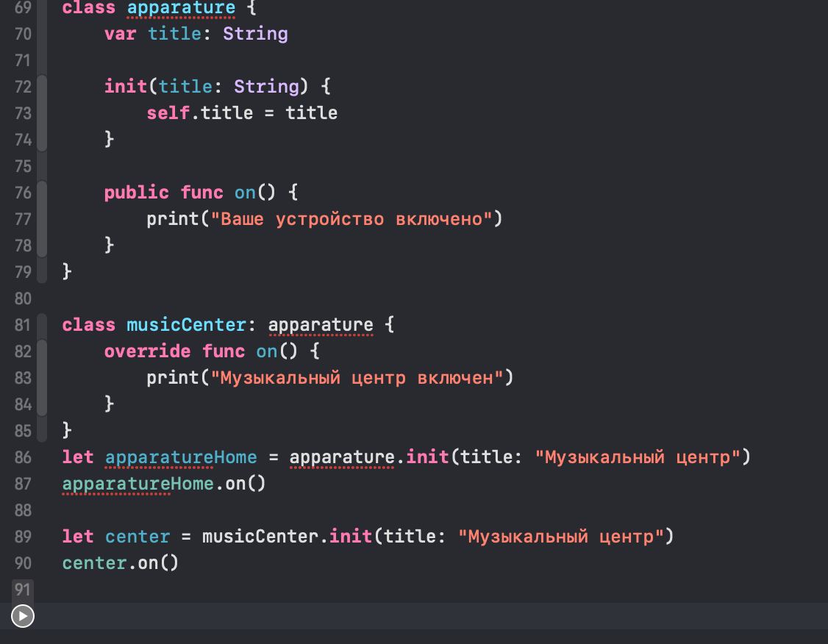The width and height of the screenshot is (828, 644).
Task: Click the string "Ваше устройство включено"
Action: click(x=351, y=219)
